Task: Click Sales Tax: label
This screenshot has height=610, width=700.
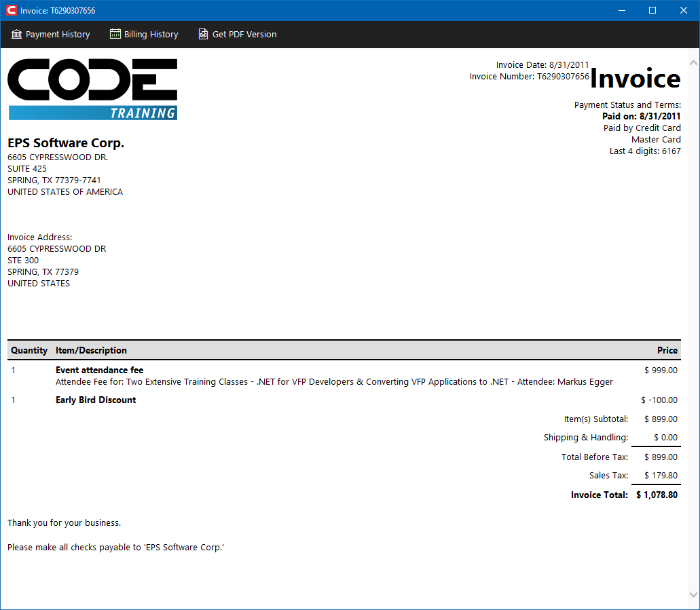Action: pos(608,475)
